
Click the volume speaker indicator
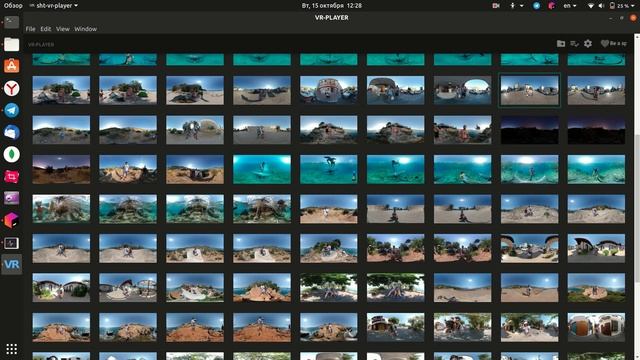tap(601, 6)
